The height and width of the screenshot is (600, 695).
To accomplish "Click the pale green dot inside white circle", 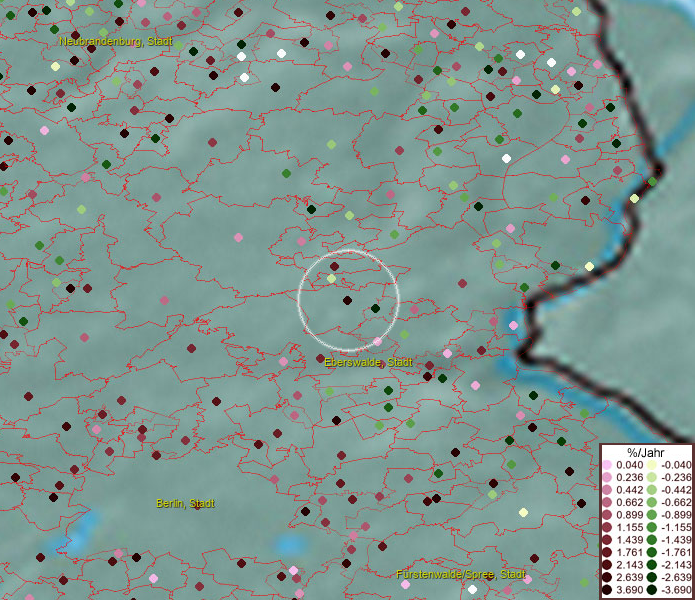I will tap(332, 279).
